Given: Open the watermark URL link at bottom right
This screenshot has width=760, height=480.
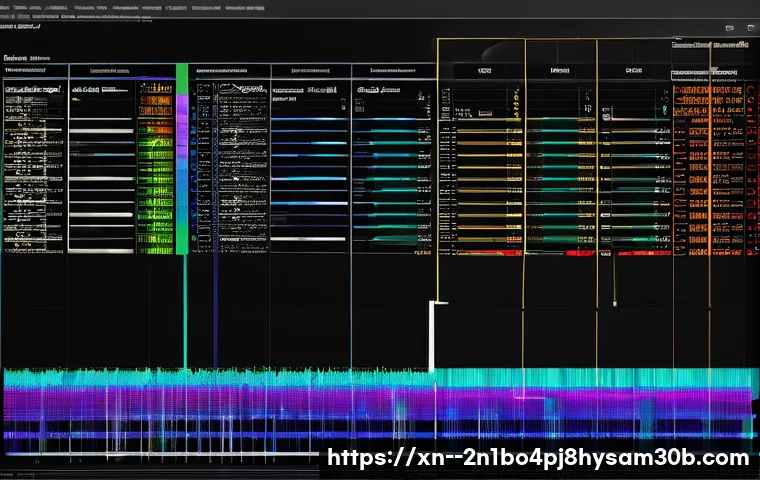Looking at the screenshot, I should point(538,458).
